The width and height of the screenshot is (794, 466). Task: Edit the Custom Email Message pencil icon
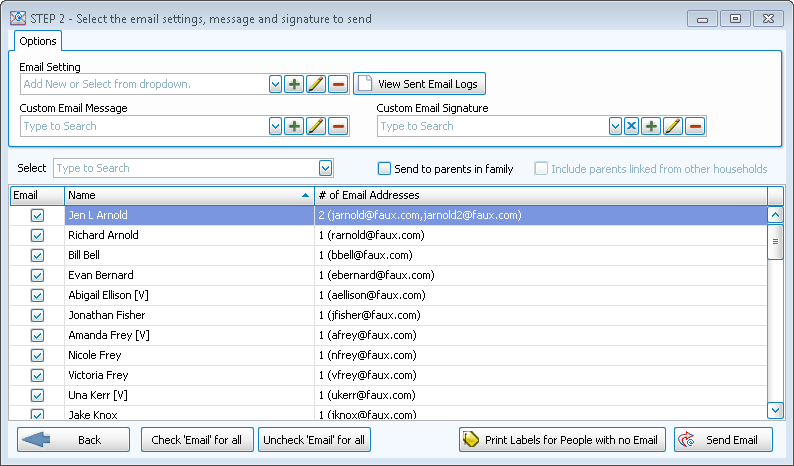click(316, 126)
